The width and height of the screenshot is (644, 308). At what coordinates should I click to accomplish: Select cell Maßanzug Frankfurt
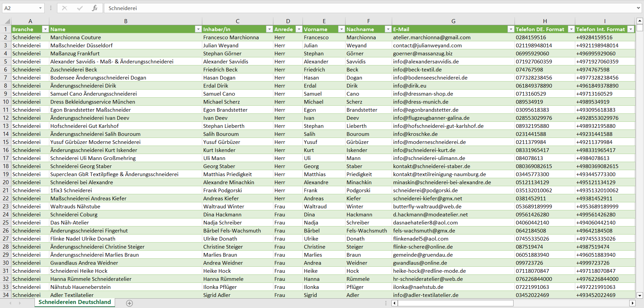pos(126,53)
